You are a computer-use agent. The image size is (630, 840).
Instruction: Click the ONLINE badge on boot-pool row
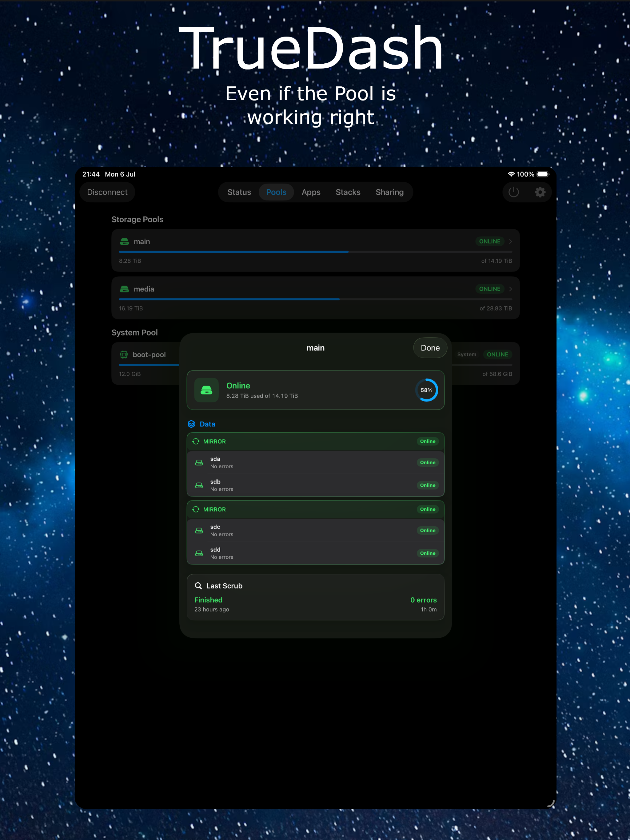click(x=497, y=355)
